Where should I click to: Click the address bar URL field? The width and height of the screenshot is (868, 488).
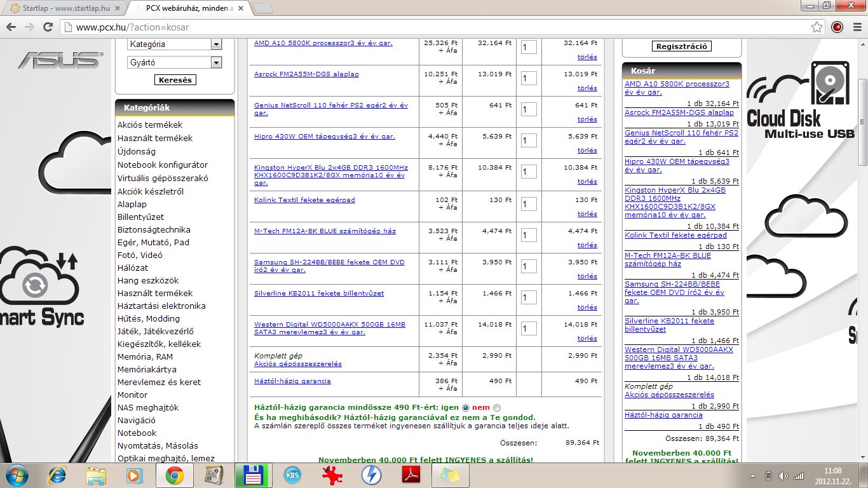point(438,27)
